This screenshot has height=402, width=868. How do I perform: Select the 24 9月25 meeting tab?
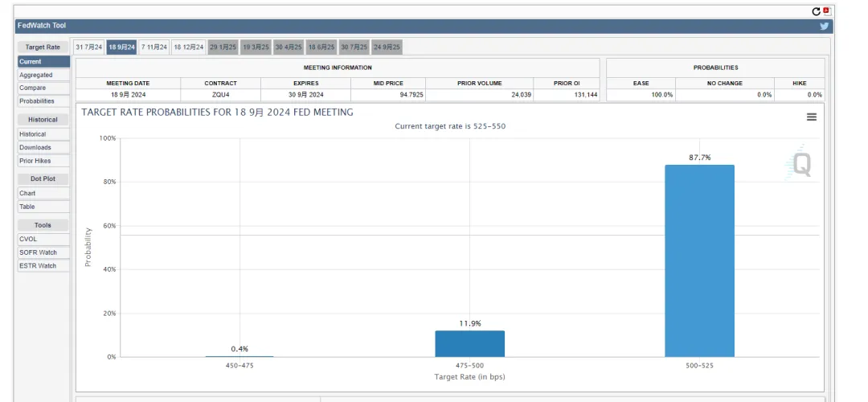point(387,47)
